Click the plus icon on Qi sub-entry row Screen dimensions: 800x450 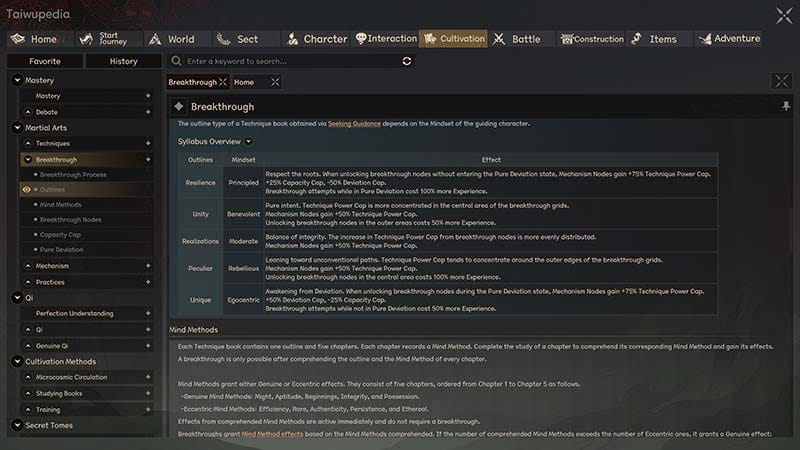(148, 330)
